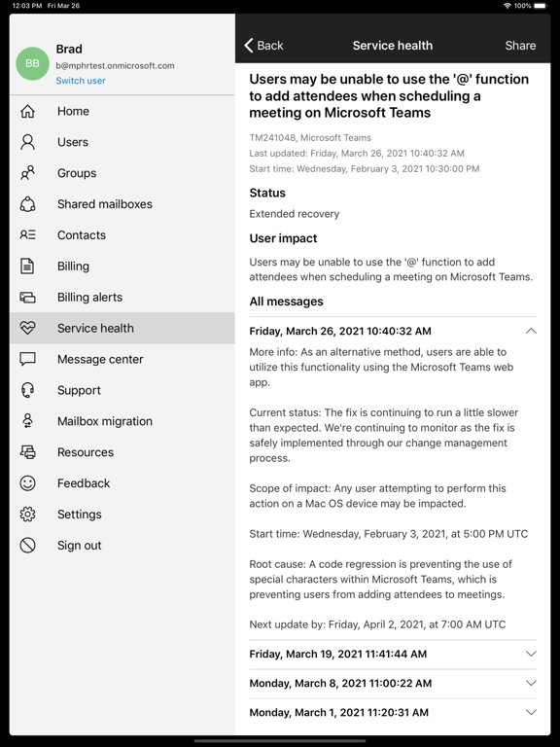Tap the Root cause paragraph
The width and height of the screenshot is (560, 747).
(380, 580)
